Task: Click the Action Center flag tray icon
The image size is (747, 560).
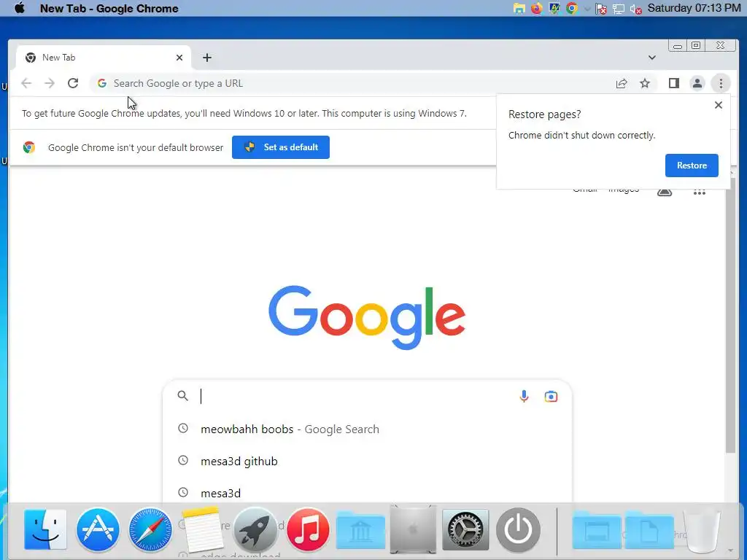Action: (601, 9)
